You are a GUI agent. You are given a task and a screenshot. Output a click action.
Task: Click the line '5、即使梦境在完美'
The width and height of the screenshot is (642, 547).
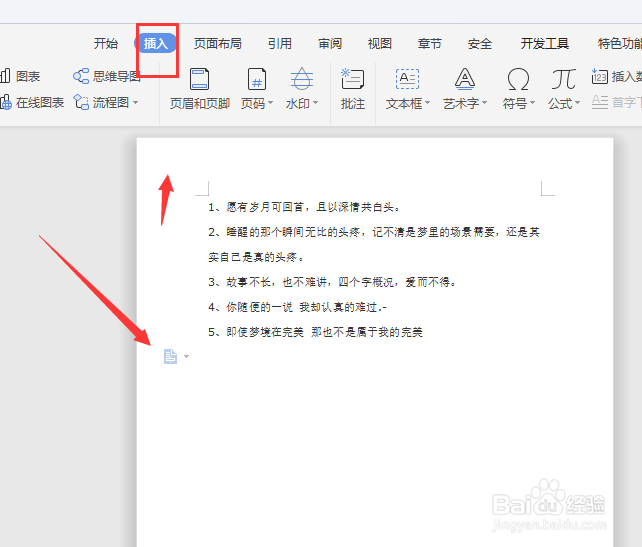click(315, 332)
